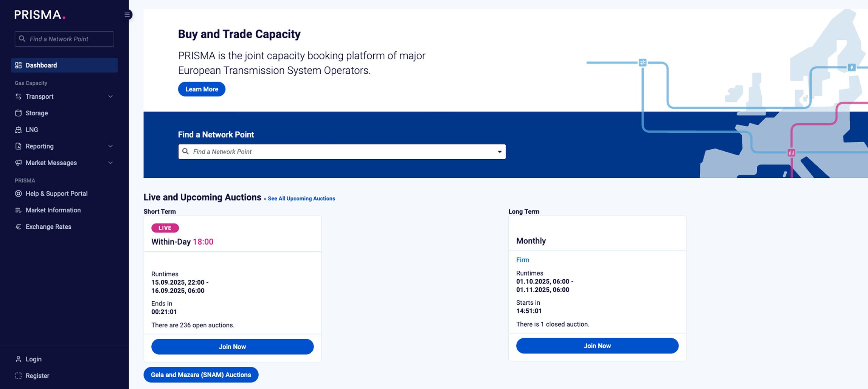
Task: Click the Register dashed-square icon
Action: [x=18, y=376]
